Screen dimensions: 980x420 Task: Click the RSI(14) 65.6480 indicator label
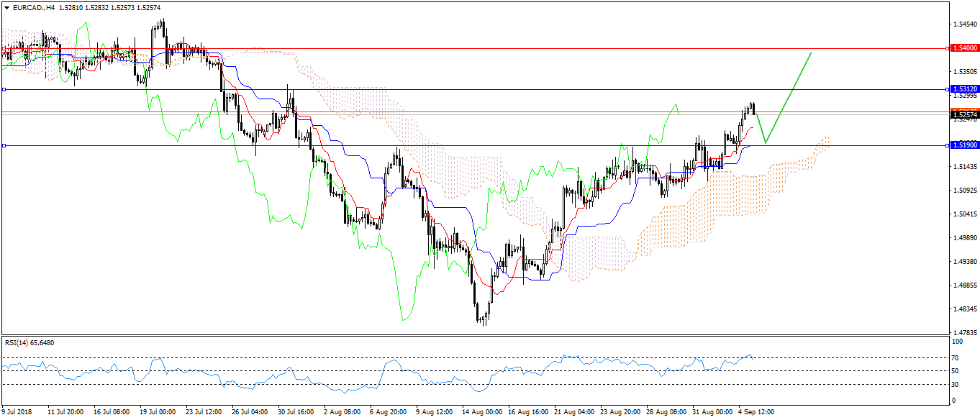pos(30,342)
